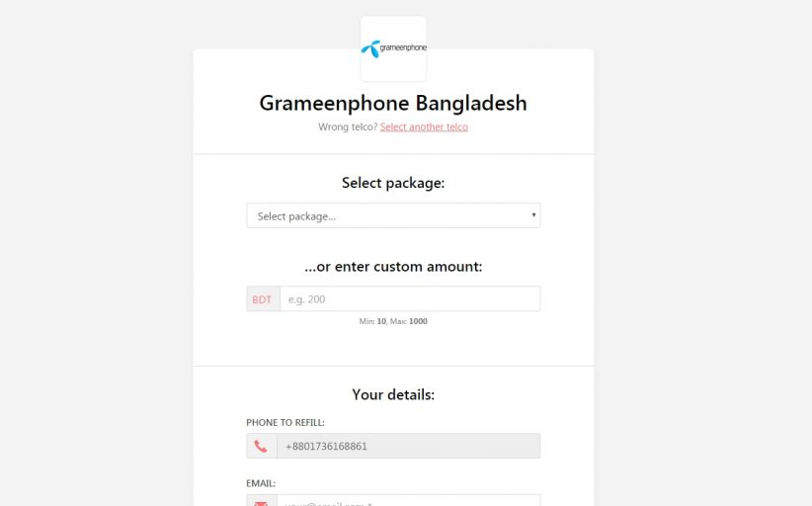This screenshot has height=506, width=812.
Task: Focus the custom amount input field
Action: [409, 299]
